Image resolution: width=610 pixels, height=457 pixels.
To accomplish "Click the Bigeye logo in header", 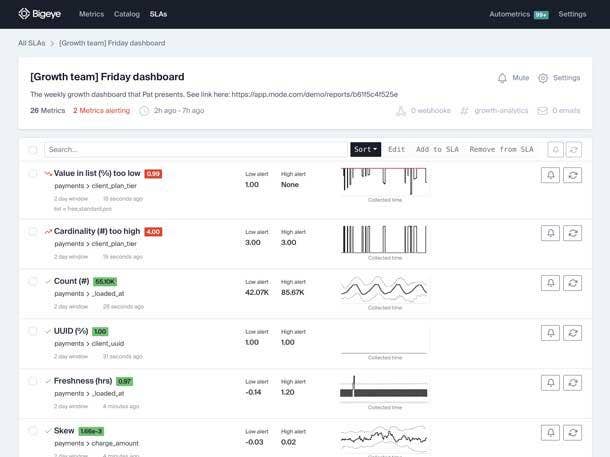I will (x=41, y=14).
